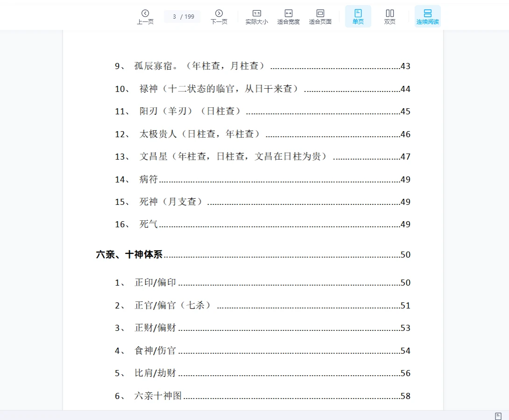Switch to 双页 two-page viewing mode
509x420 pixels.
pos(389,15)
